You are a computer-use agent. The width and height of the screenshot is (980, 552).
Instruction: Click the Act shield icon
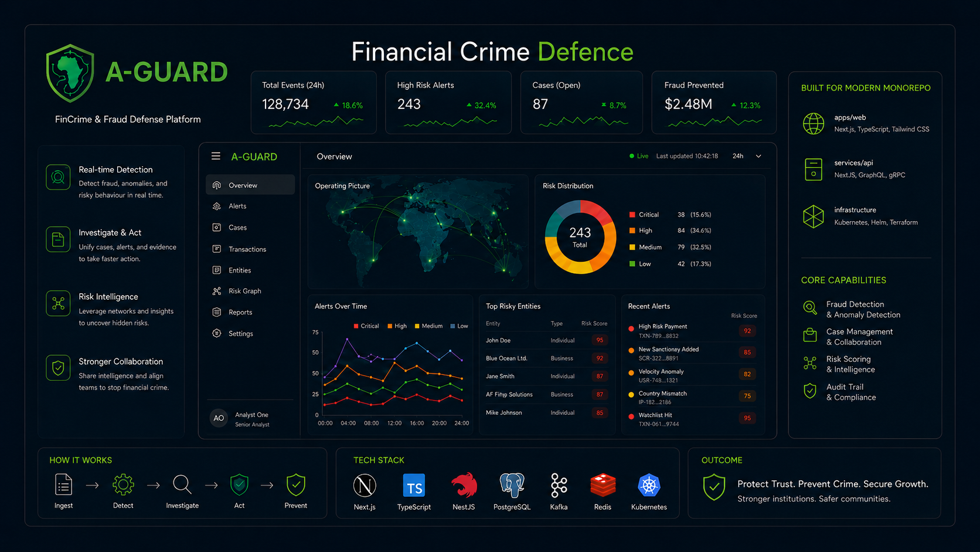tap(239, 485)
